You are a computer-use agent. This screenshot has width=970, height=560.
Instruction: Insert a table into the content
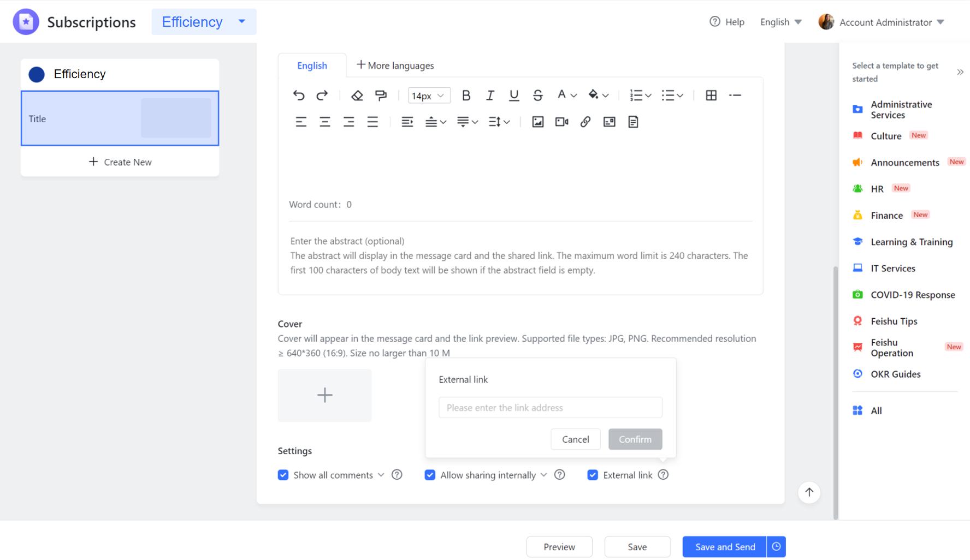pos(711,95)
